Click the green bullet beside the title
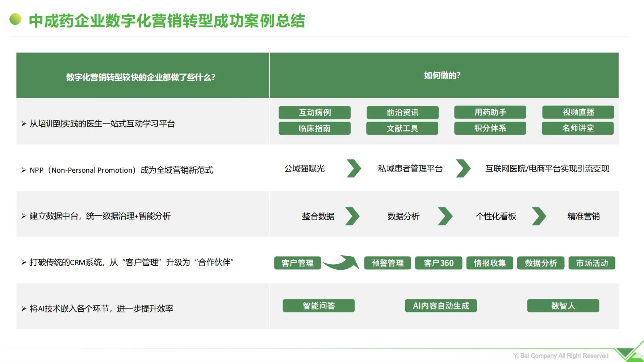Screen dimensions: 644x362 tap(15, 19)
